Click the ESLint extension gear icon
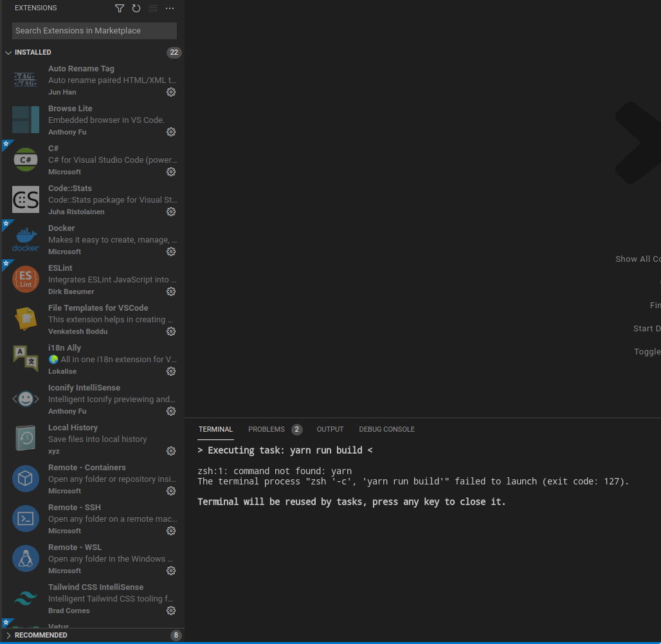 tap(170, 291)
